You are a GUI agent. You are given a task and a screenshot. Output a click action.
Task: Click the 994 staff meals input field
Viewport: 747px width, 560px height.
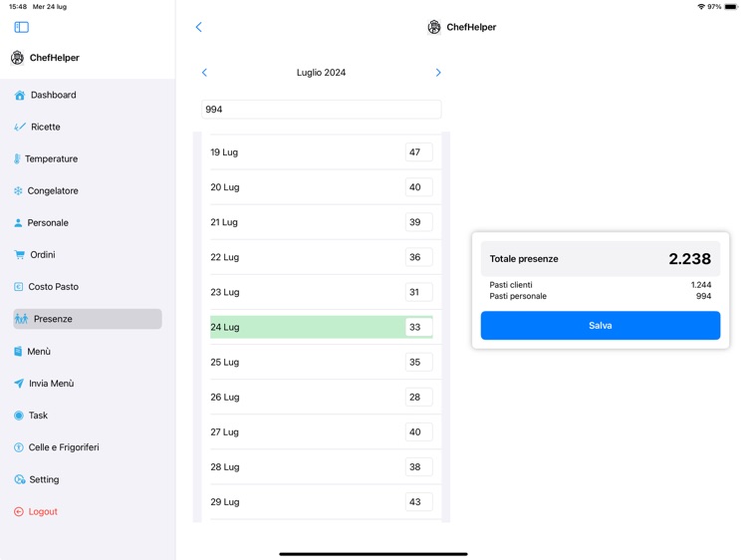click(x=321, y=110)
